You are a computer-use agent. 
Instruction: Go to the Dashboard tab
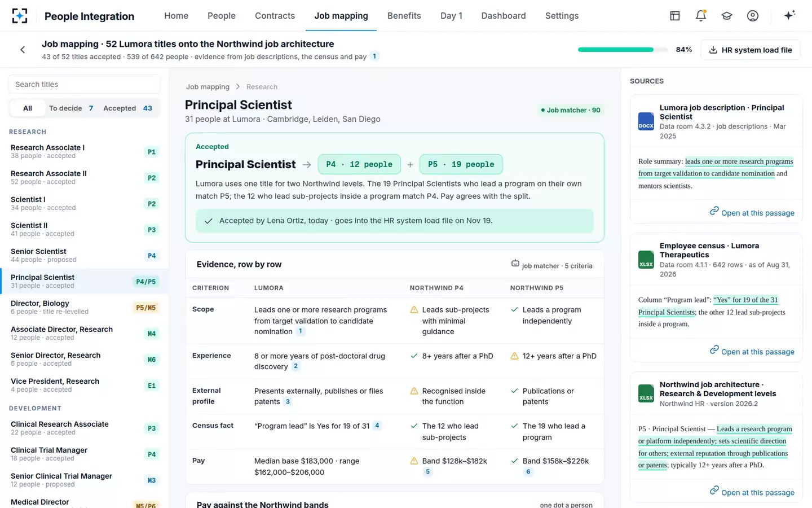point(504,16)
